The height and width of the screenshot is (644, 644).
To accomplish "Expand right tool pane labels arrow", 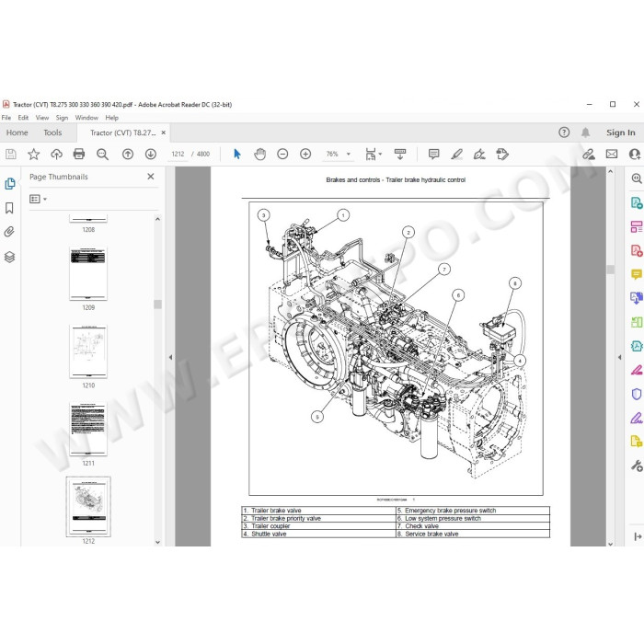I will (x=637, y=536).
